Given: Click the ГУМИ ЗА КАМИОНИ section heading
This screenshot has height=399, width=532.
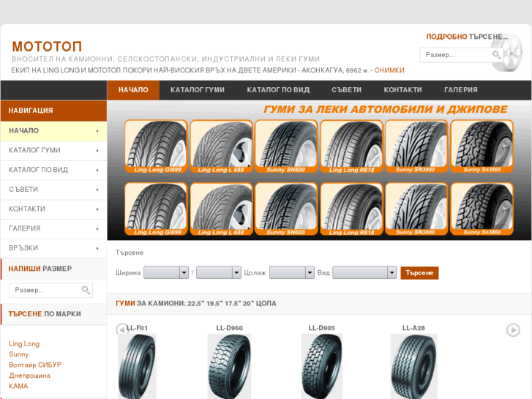Looking at the screenshot, I should coord(196,303).
